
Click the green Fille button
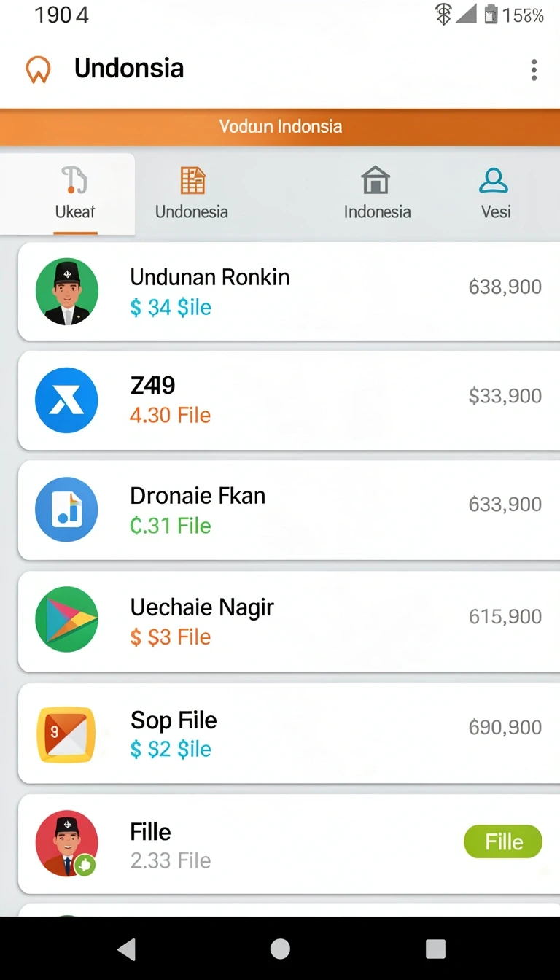(x=503, y=842)
